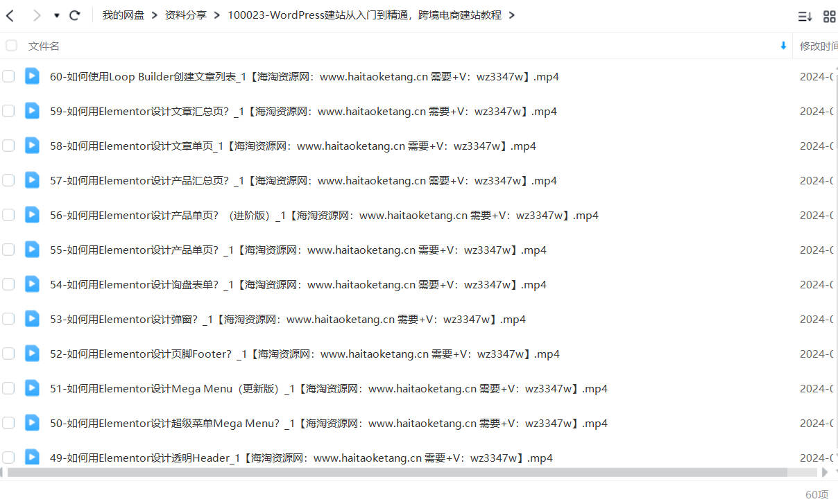Click the "60项" item count text

point(816,494)
